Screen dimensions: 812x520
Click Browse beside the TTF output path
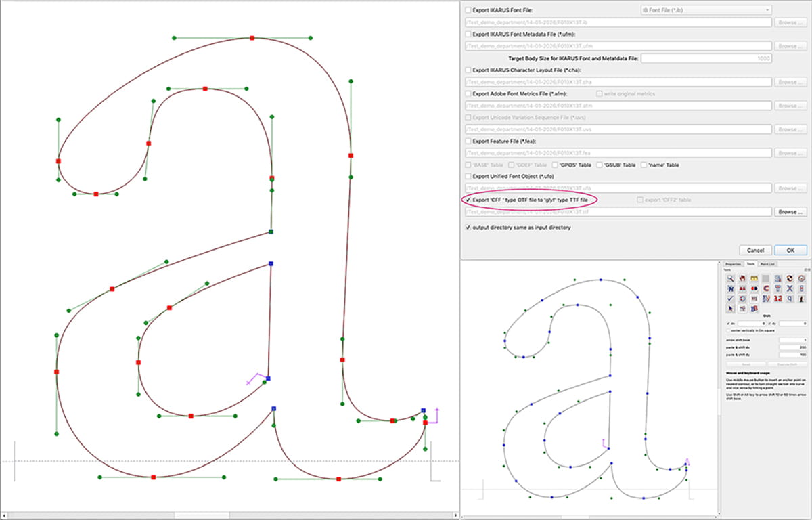click(x=790, y=211)
